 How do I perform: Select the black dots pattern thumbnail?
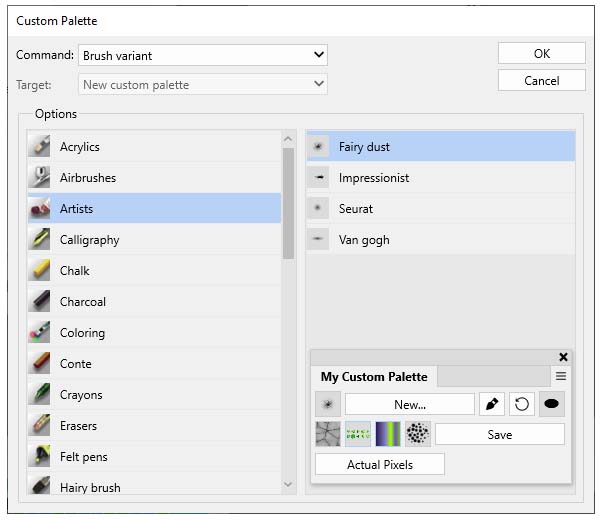(x=418, y=434)
